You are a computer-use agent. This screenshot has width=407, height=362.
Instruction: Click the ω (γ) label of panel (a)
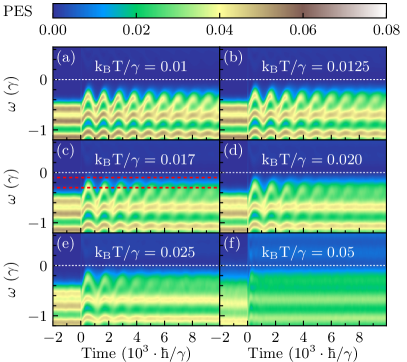click(13, 94)
